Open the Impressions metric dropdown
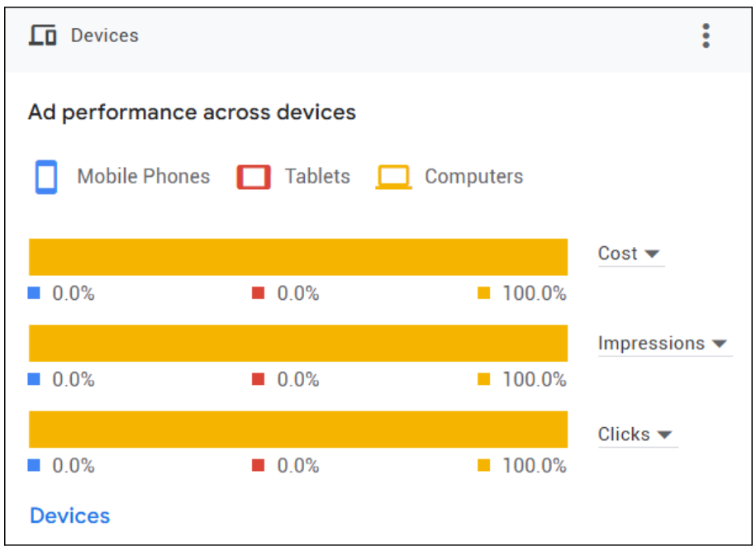 coord(664,344)
